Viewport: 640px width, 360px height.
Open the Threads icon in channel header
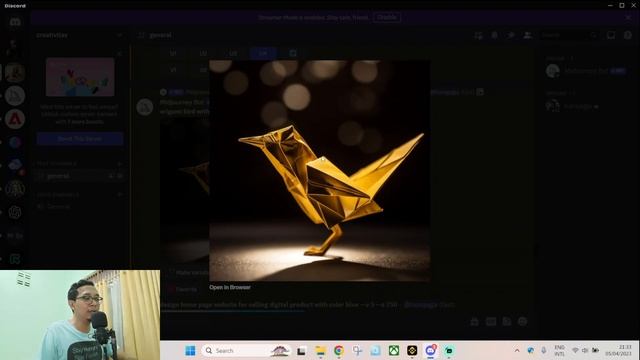coord(478,36)
